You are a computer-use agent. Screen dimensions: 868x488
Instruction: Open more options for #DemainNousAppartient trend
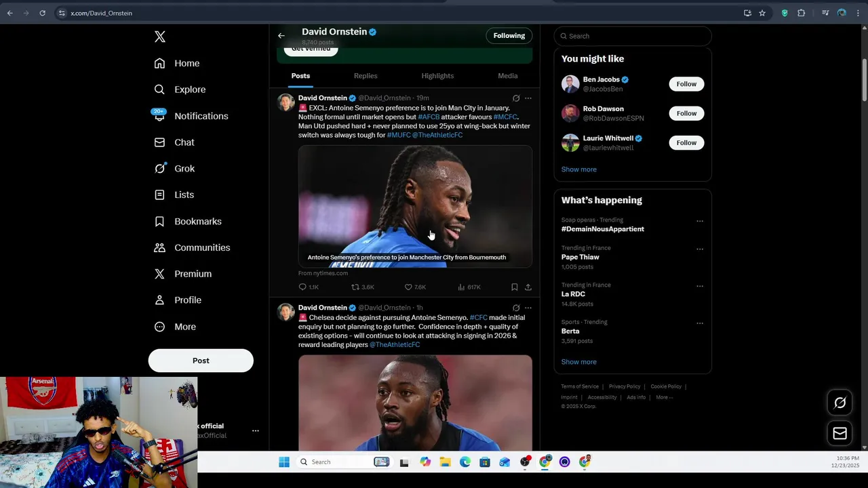click(x=700, y=221)
